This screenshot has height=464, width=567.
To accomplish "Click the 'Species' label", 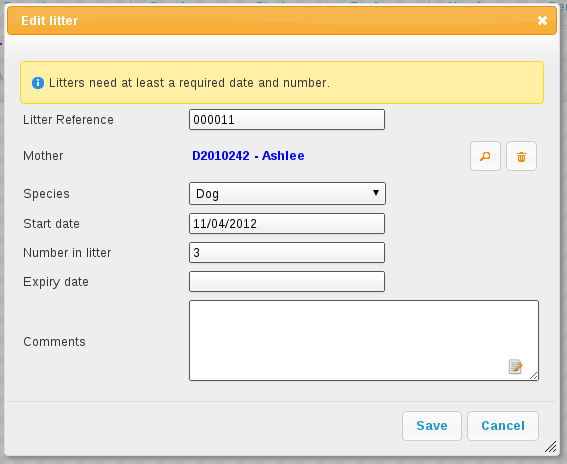I will point(46,194).
